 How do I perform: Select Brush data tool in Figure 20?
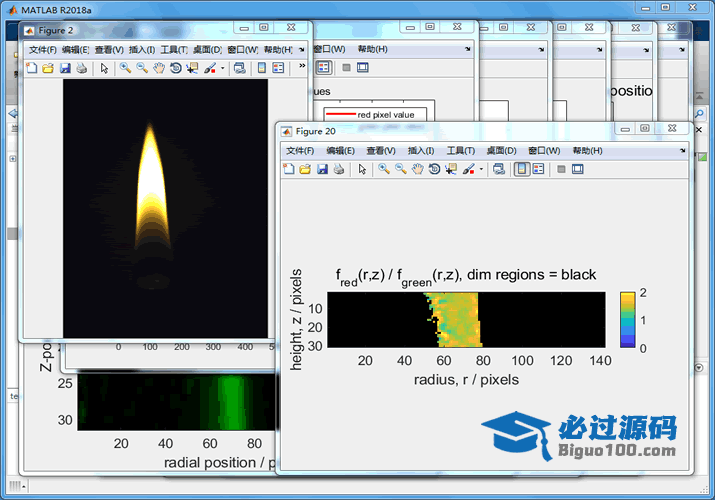[468, 170]
